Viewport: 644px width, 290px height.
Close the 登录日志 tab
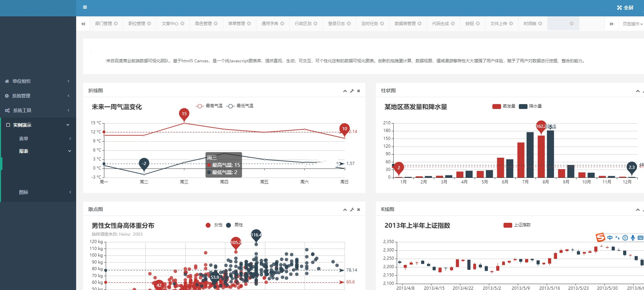(349, 24)
